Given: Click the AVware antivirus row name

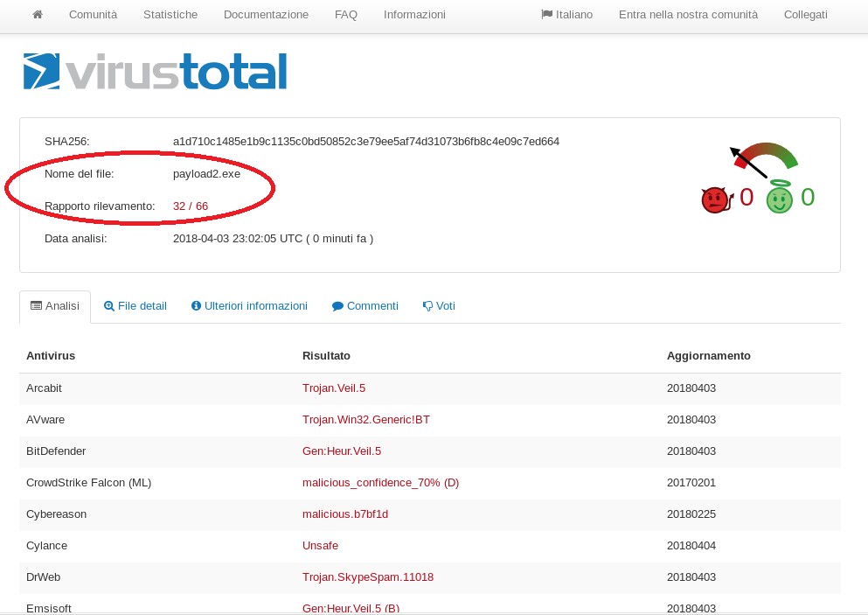Looking at the screenshot, I should pos(45,420).
